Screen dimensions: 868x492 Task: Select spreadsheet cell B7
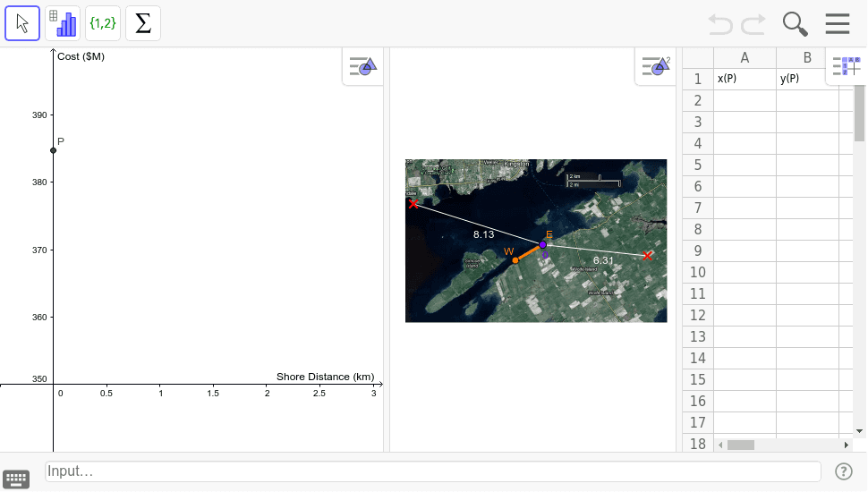click(x=807, y=208)
